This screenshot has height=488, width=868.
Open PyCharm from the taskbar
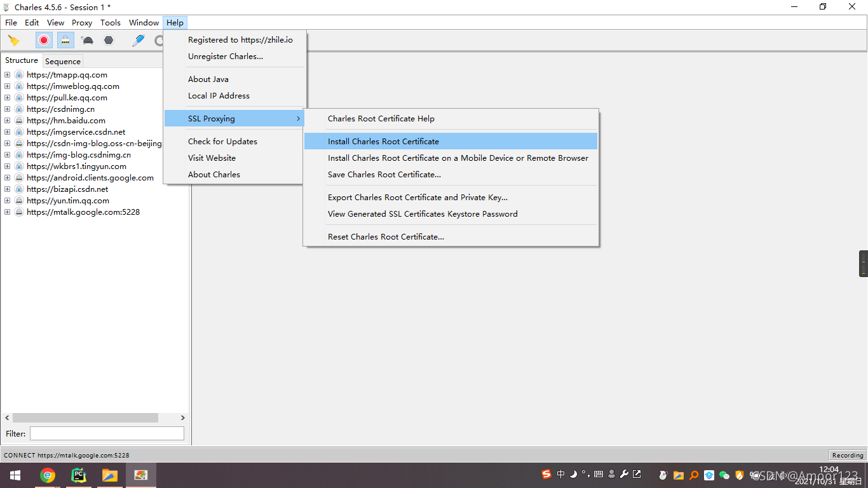point(79,475)
